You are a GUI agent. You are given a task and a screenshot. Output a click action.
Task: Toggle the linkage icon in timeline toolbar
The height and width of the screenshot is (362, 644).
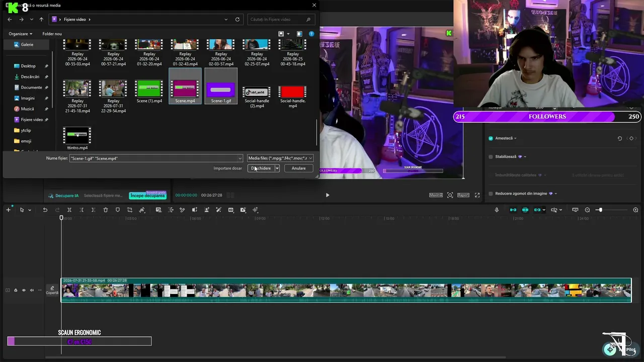[537, 210]
